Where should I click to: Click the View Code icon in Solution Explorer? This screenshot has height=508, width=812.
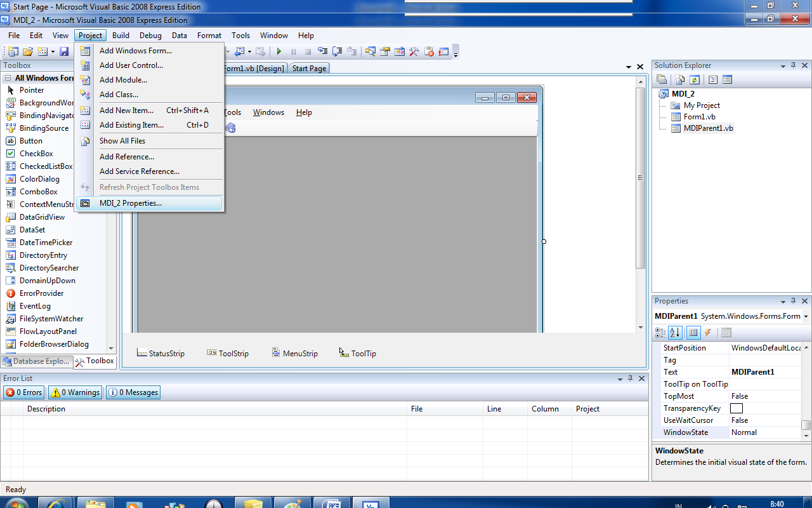(x=712, y=79)
